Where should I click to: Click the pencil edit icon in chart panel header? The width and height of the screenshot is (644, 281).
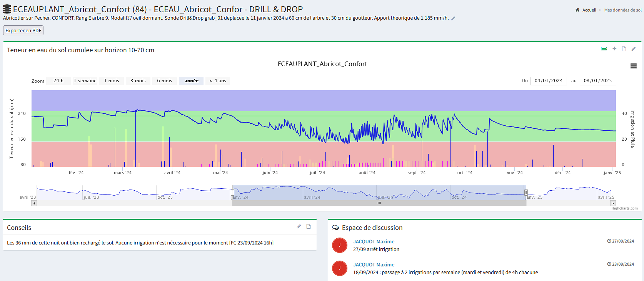(634, 49)
